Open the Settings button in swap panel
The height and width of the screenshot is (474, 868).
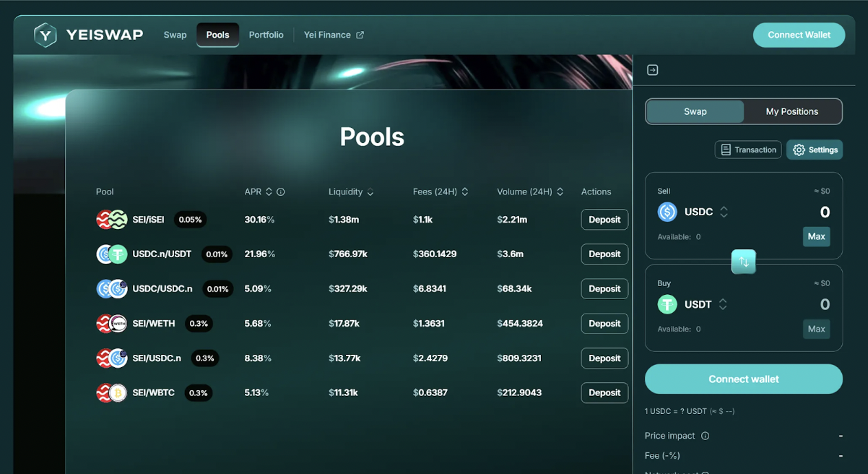pos(815,150)
